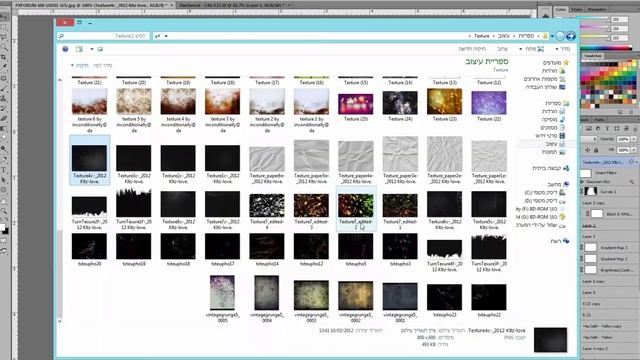The height and width of the screenshot is (360, 640).
Task: Toggle mask link on Brightness/Contrast layer
Action: pos(582,269)
